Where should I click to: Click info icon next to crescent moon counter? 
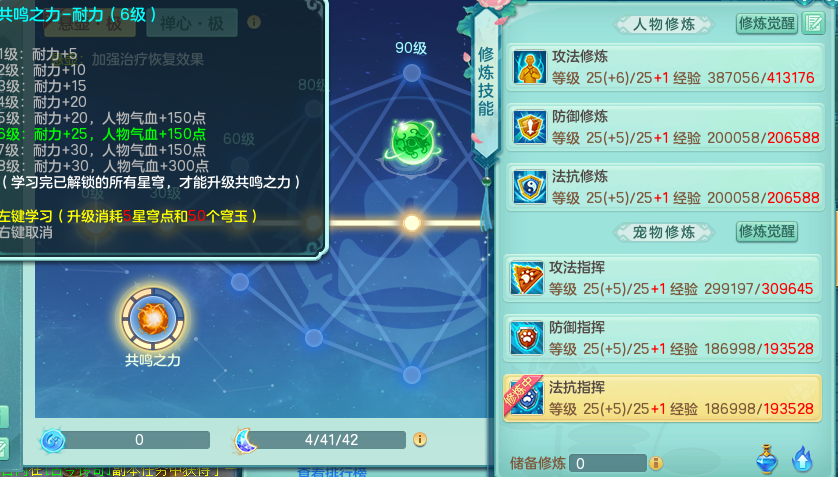tap(420, 440)
